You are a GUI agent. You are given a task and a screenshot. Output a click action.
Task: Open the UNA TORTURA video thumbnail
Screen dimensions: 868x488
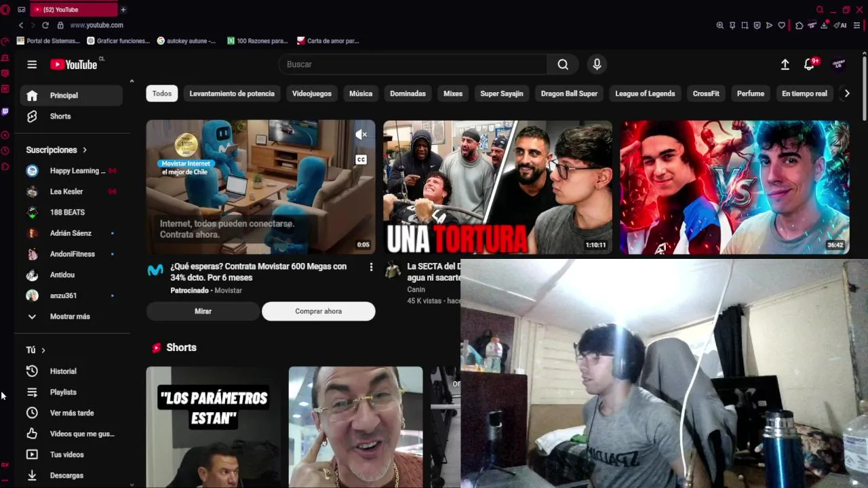[497, 187]
